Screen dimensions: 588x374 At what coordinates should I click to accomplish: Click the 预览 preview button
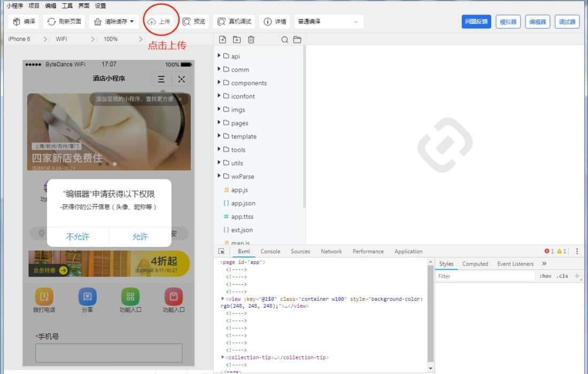pyautogui.click(x=194, y=21)
